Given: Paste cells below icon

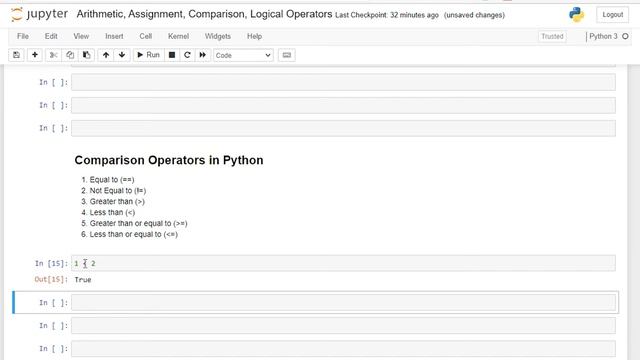Looking at the screenshot, I should 87,55.
